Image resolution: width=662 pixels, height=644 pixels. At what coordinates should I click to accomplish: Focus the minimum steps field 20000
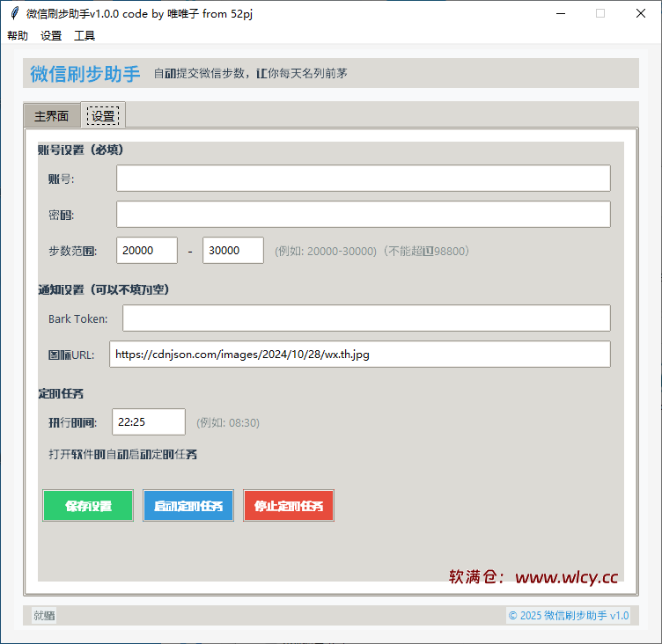click(147, 250)
